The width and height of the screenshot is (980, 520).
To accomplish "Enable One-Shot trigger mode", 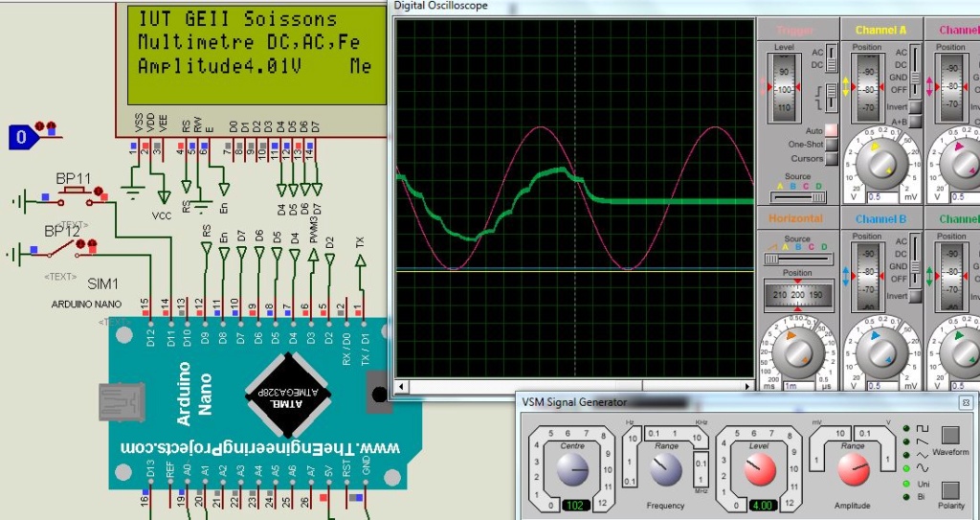I will pyautogui.click(x=832, y=145).
